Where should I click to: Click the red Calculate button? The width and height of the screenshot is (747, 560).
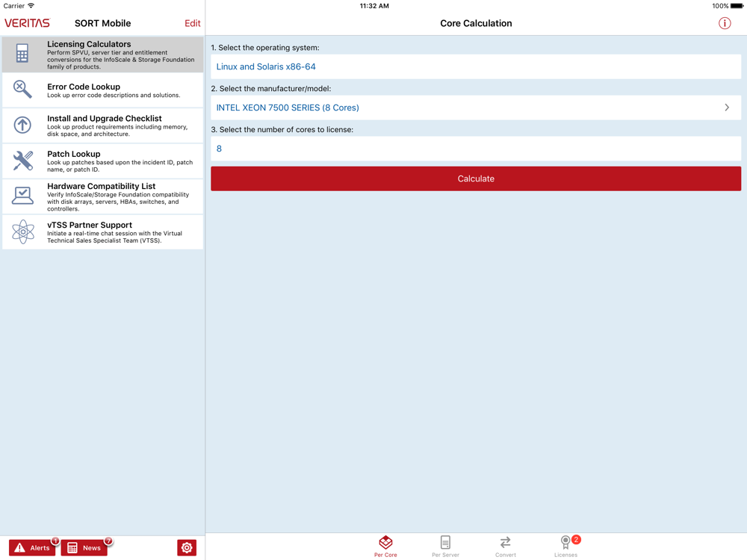(x=476, y=178)
